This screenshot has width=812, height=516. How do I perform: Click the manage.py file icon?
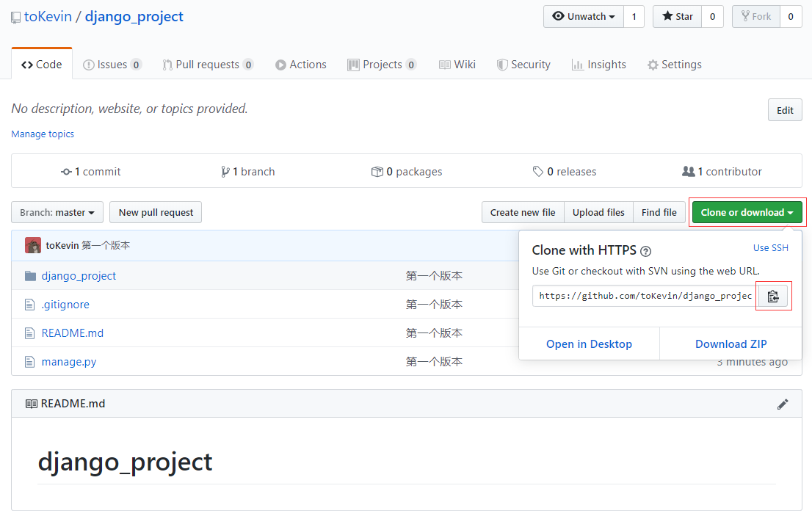click(x=30, y=362)
